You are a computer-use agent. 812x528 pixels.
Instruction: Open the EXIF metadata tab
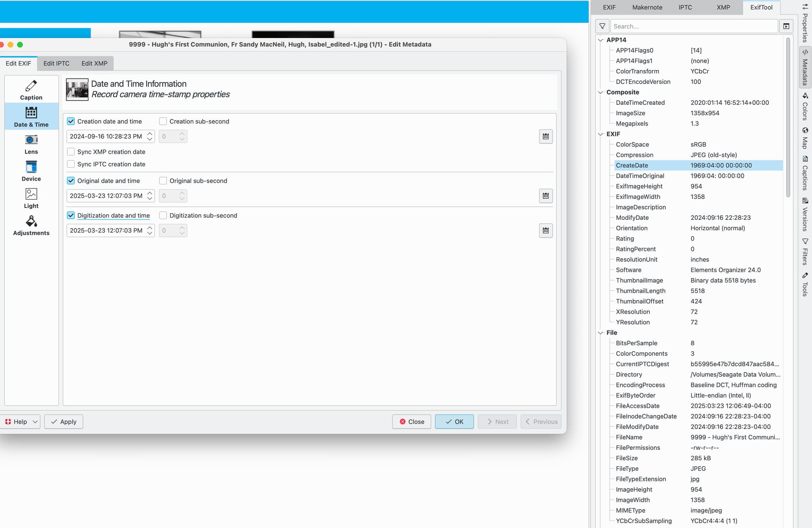tap(609, 7)
